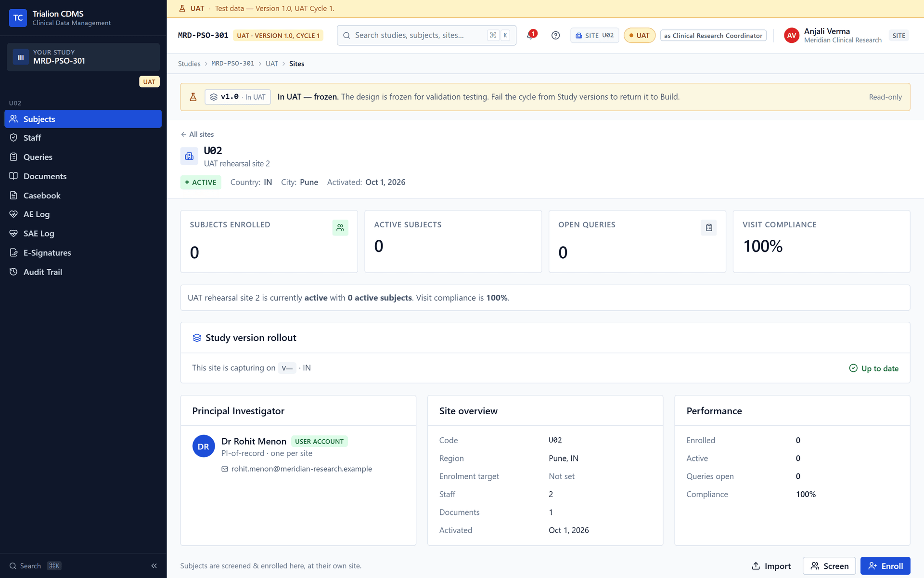924x578 pixels.
Task: Open MRD-PSO-301 breadcrumb link
Action: coord(232,64)
